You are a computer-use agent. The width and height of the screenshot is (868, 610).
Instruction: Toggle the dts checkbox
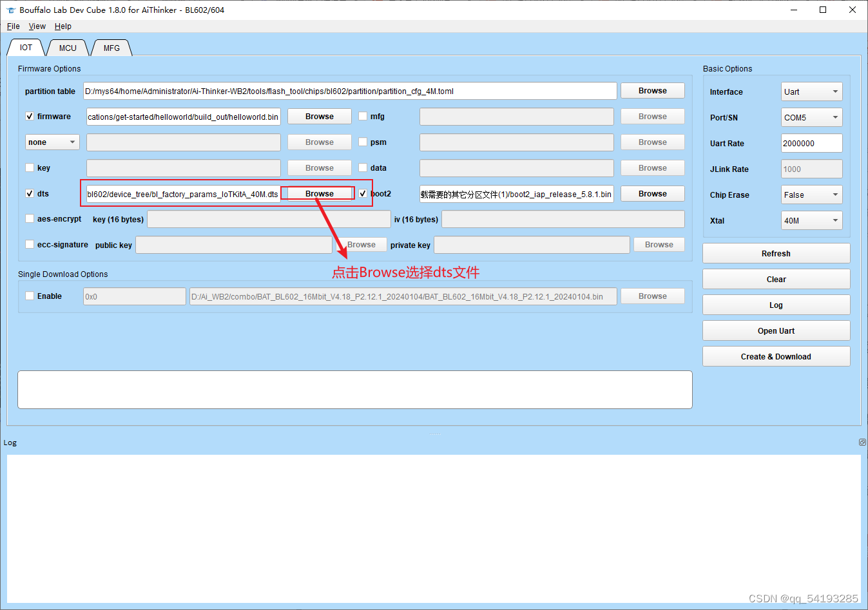pyautogui.click(x=30, y=193)
